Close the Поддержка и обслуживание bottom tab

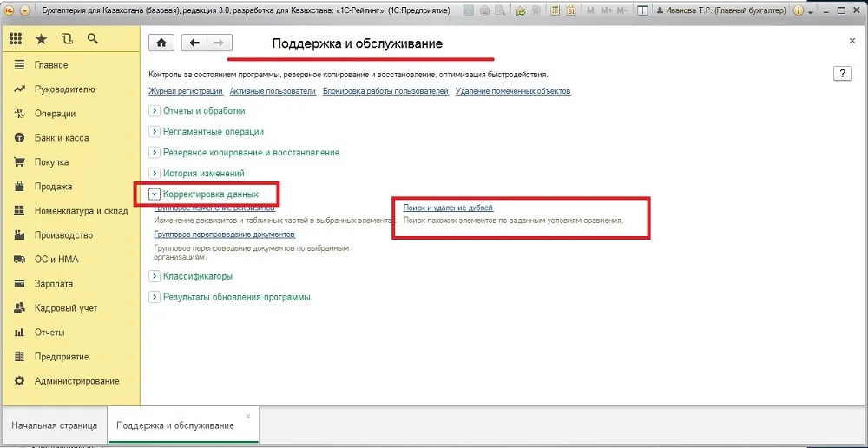[x=248, y=416]
